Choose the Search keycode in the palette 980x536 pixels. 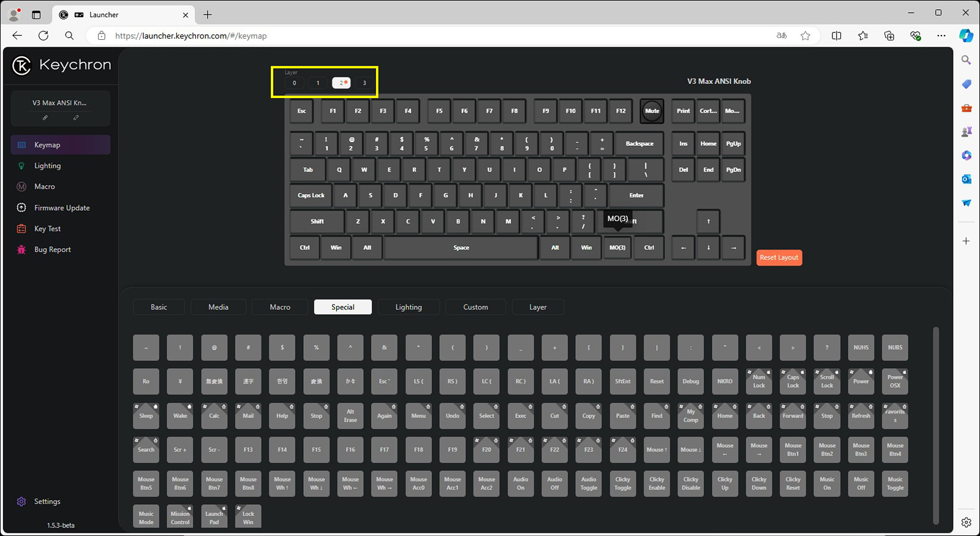pos(146,450)
